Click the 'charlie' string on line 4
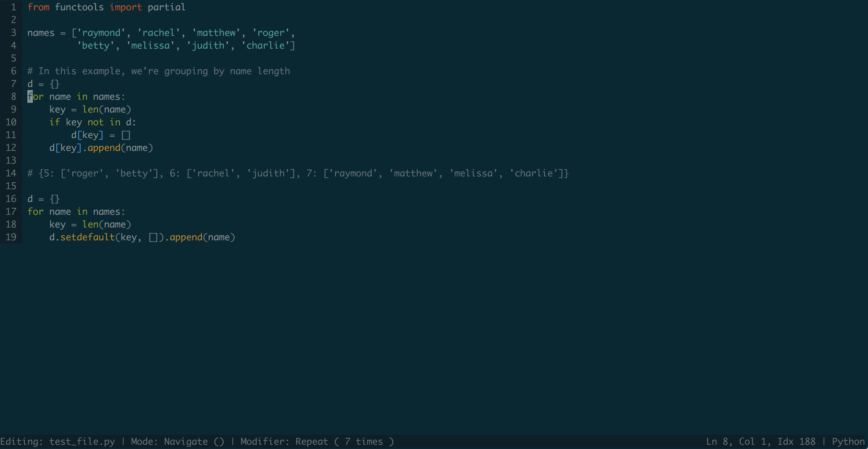Screen dimensions: 868x449 266,46
